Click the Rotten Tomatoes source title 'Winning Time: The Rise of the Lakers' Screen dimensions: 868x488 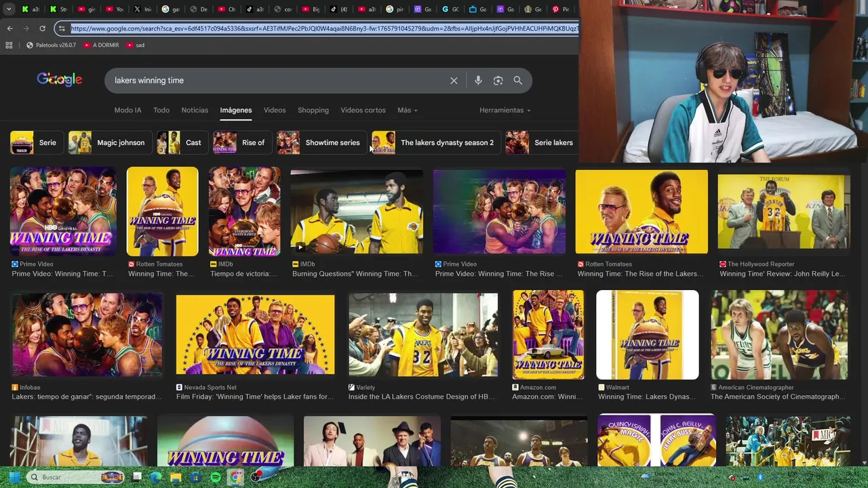tap(640, 274)
